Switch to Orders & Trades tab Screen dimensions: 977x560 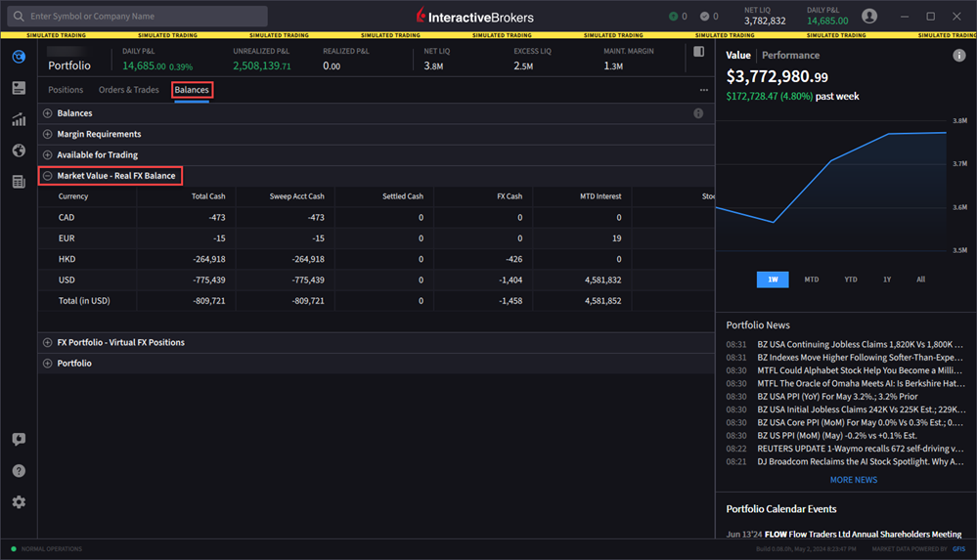click(x=128, y=90)
